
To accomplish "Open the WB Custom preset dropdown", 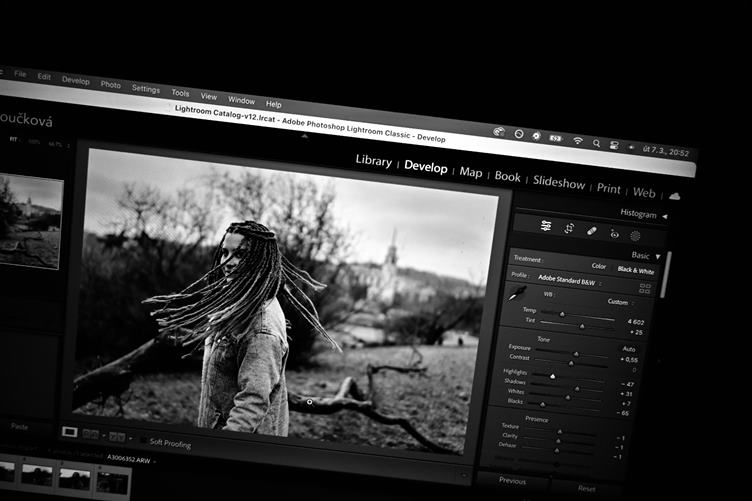I will coord(621,302).
